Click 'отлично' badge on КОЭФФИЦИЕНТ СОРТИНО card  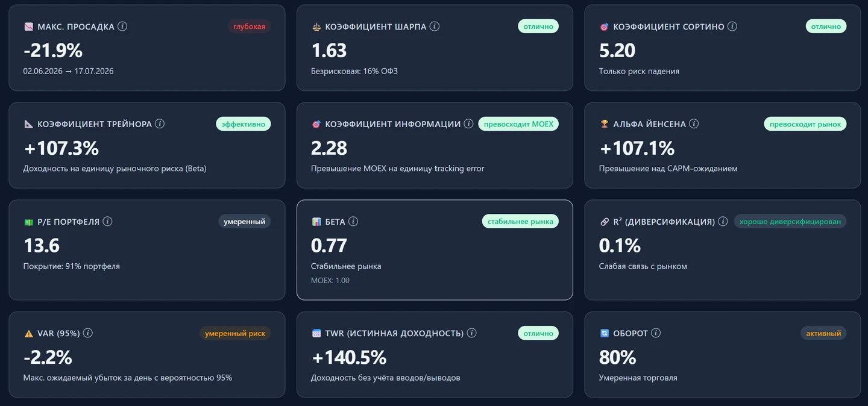coord(826,27)
